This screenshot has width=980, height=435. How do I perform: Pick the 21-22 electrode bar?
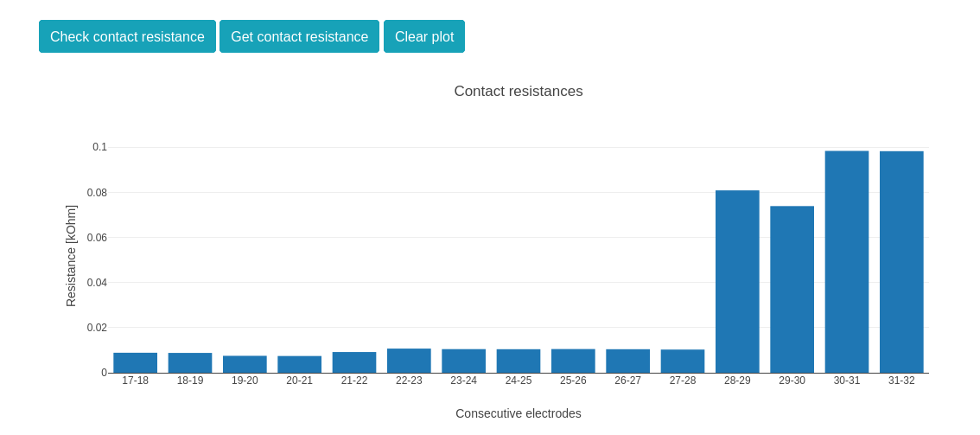pyautogui.click(x=354, y=363)
